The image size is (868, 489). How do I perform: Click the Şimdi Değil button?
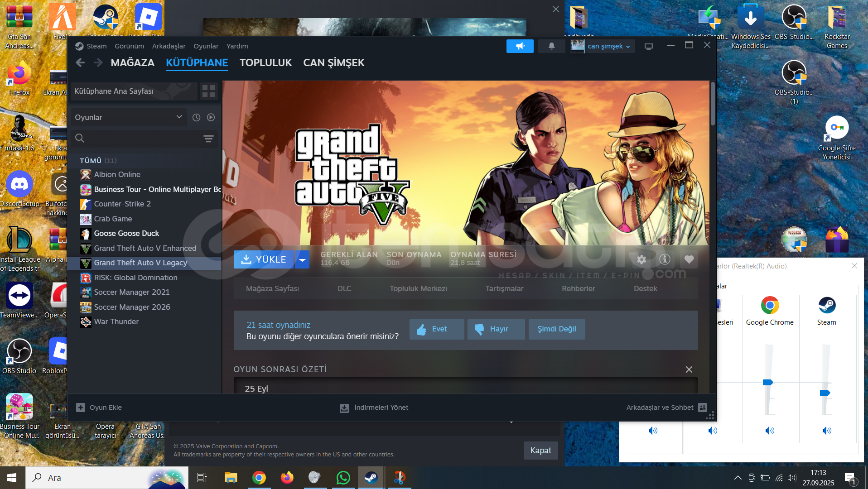click(x=557, y=329)
